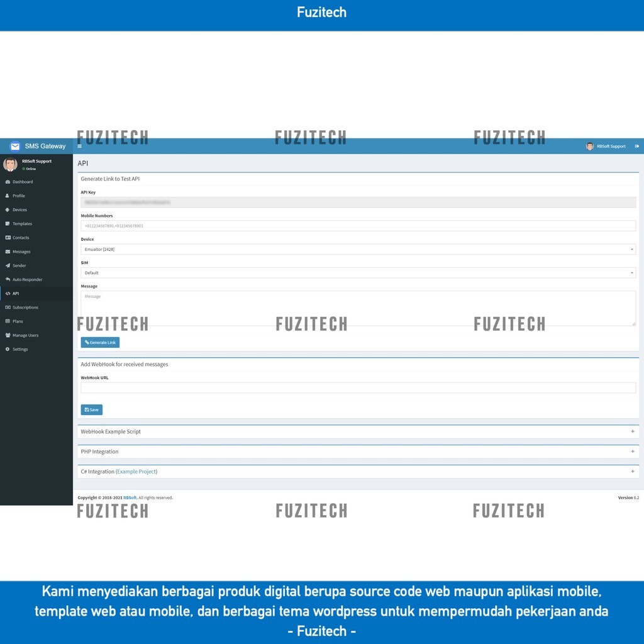The width and height of the screenshot is (644, 644).
Task: Open the Example Project link
Action: 136,472
